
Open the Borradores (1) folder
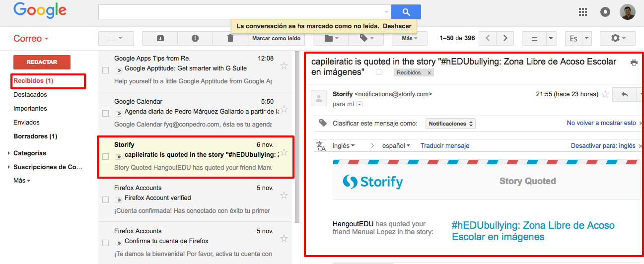point(35,136)
